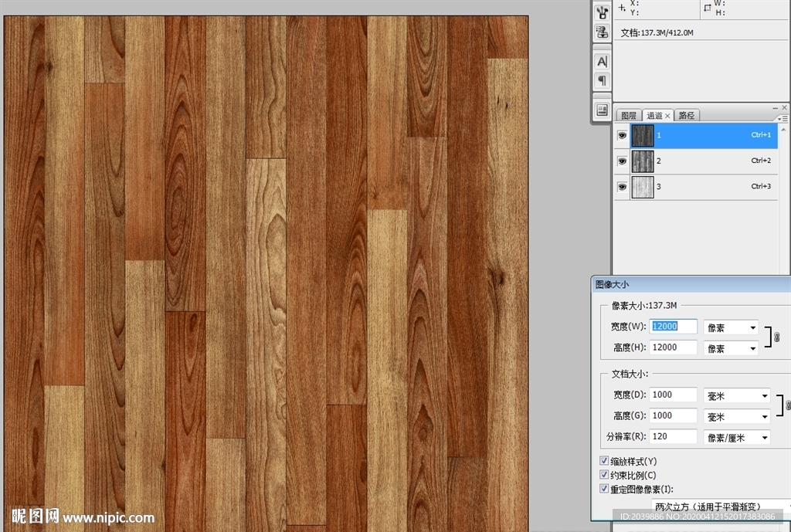Switch to the 路径 tab
The image size is (791, 532).
coord(686,116)
